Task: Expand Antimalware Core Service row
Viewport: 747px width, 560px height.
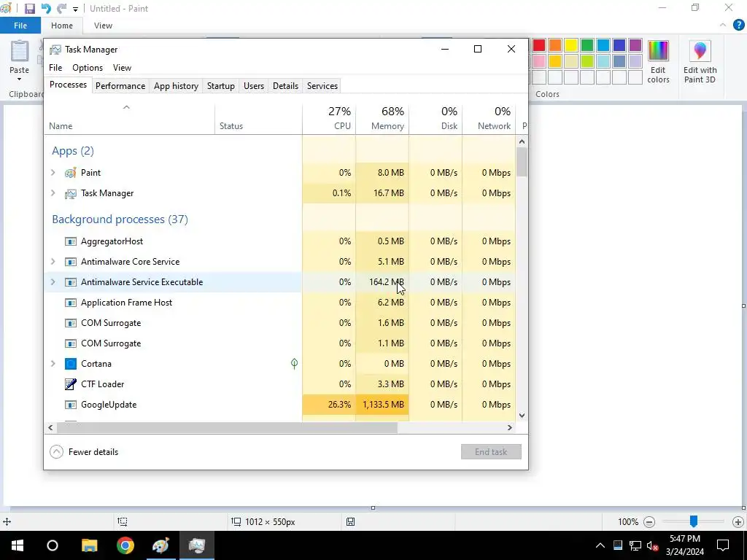Action: (x=53, y=262)
